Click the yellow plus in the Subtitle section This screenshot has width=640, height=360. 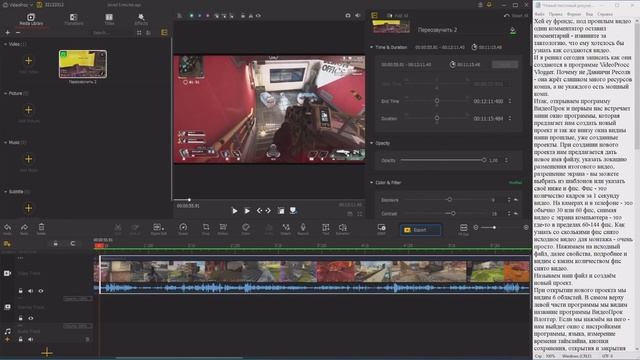click(x=29, y=208)
